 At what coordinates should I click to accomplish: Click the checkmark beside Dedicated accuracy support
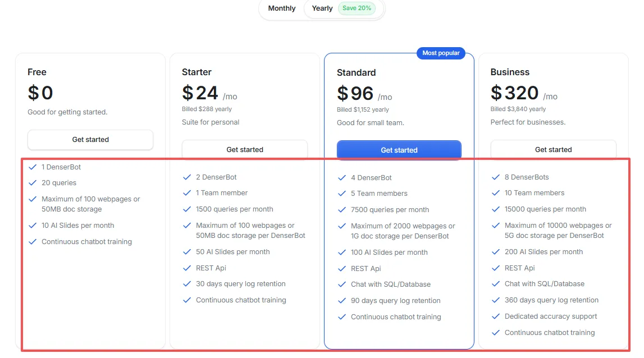[496, 316]
